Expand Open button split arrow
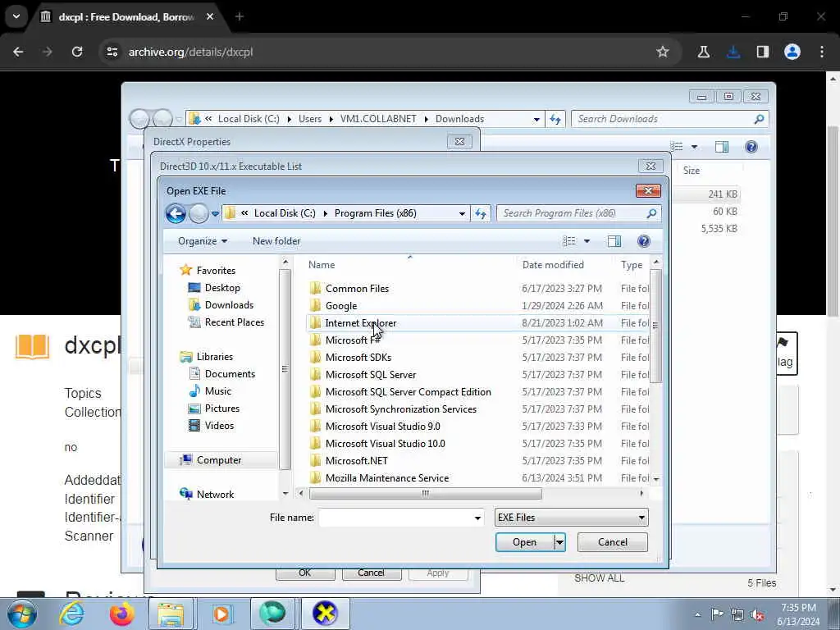The width and height of the screenshot is (840, 630). (559, 542)
